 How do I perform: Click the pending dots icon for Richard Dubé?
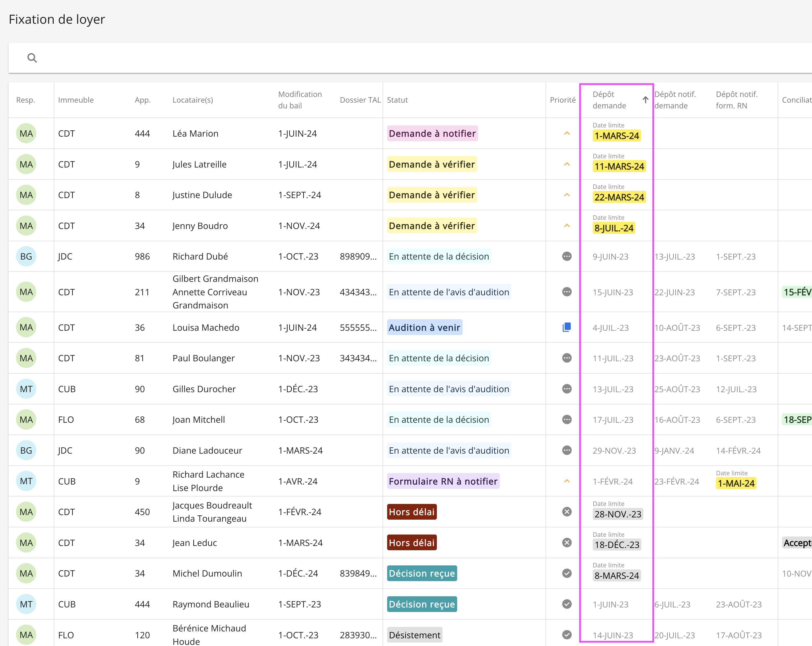pyautogui.click(x=566, y=256)
